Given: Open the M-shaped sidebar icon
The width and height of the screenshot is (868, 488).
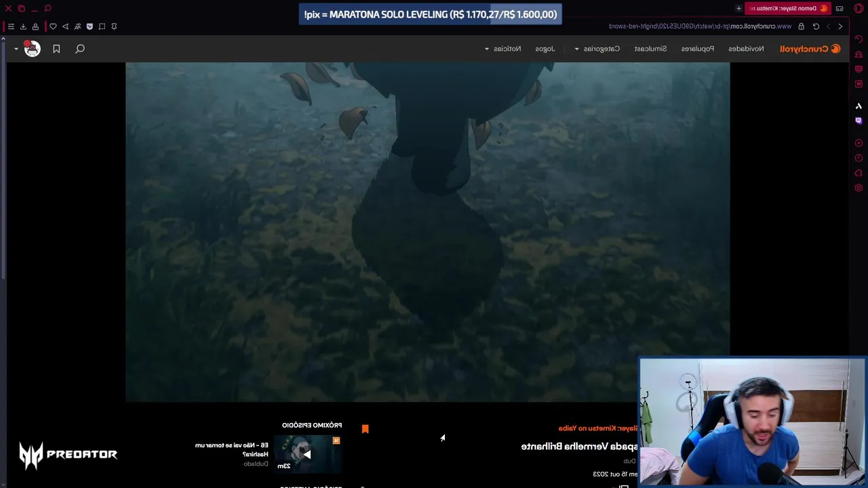Looking at the screenshot, I should [x=859, y=83].
